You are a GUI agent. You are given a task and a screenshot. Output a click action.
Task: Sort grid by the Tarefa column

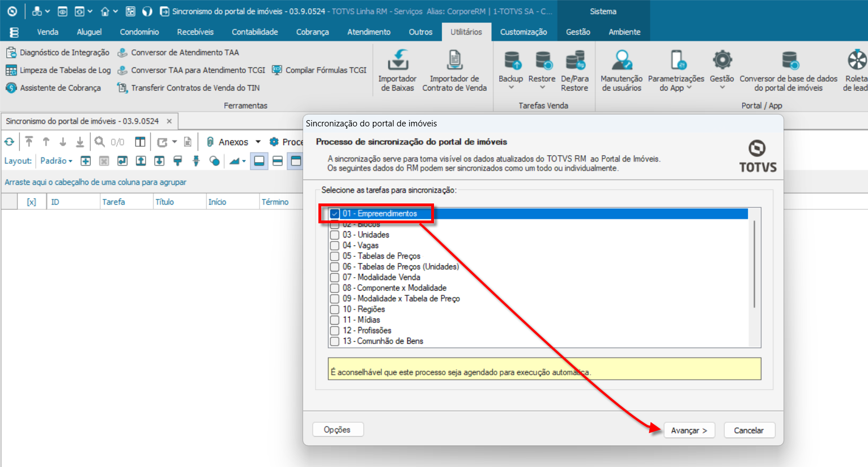tap(127, 202)
